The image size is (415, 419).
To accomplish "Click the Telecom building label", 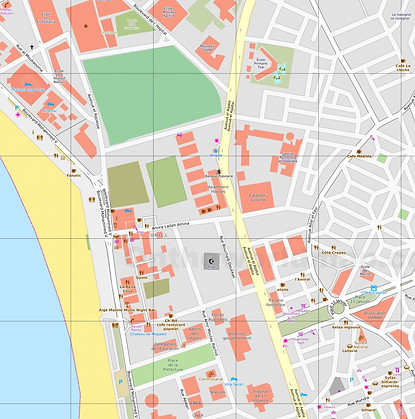I will 218,392.
